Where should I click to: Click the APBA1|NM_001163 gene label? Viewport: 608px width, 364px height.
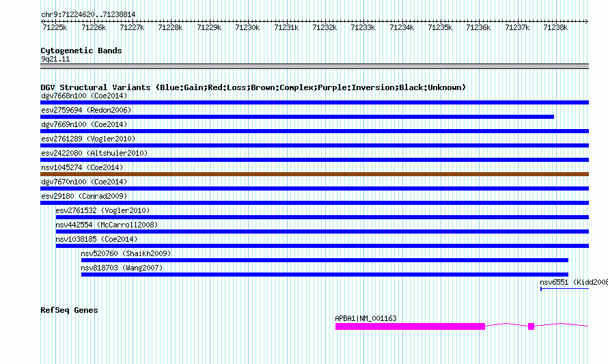(x=365, y=318)
